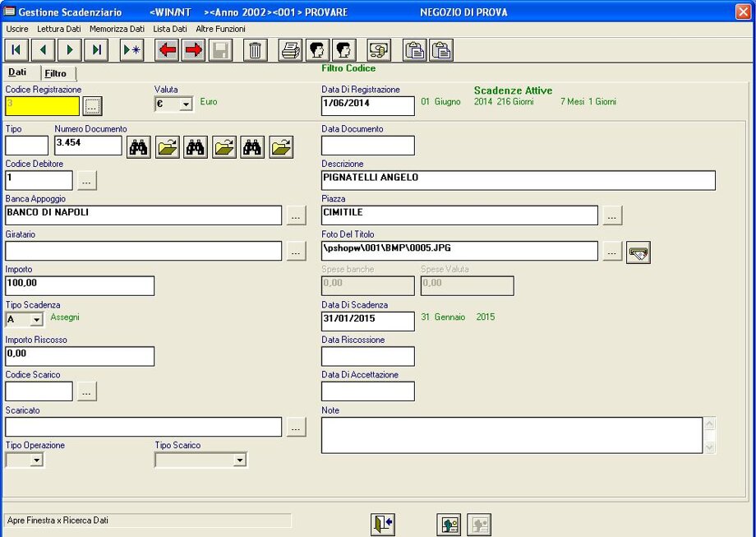Viewport: 756px width, 537px height.
Task: Switch to the Filtro tab
Action: (56, 74)
